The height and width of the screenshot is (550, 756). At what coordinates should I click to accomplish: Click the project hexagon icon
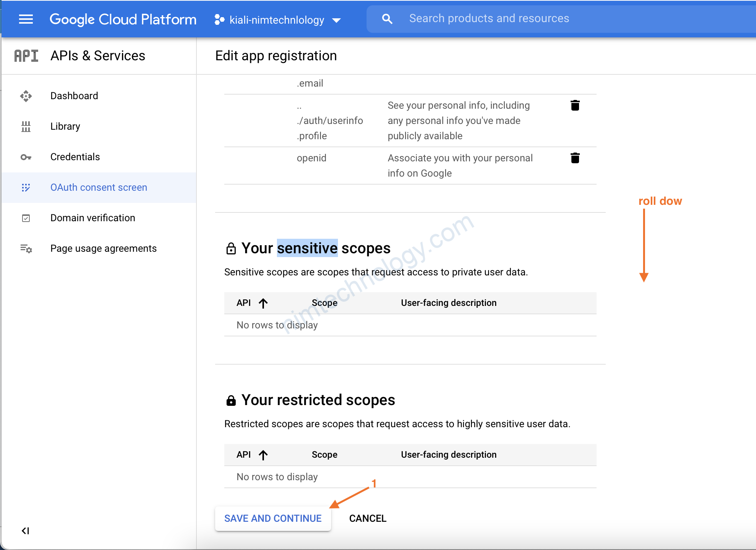219,19
